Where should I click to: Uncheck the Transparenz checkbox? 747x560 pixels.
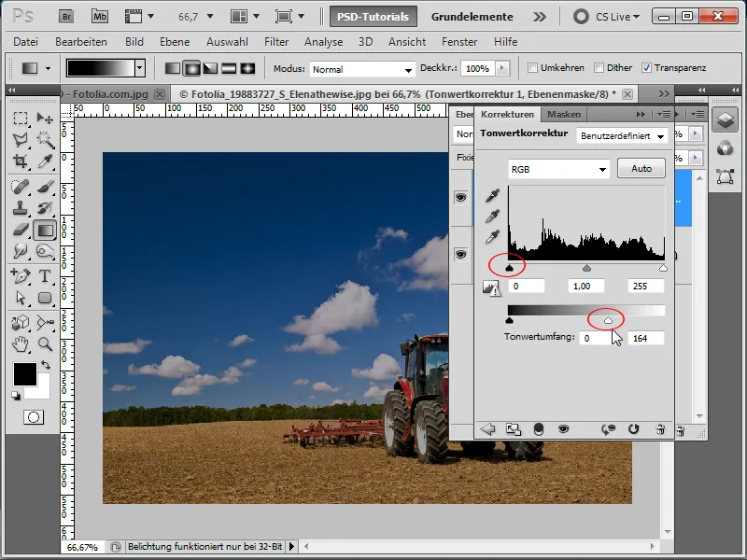[x=646, y=68]
